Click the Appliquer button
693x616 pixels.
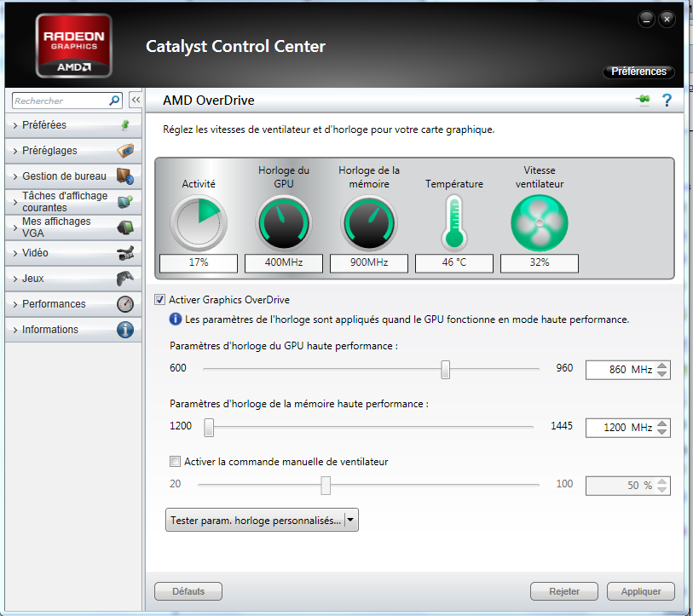[x=641, y=591]
